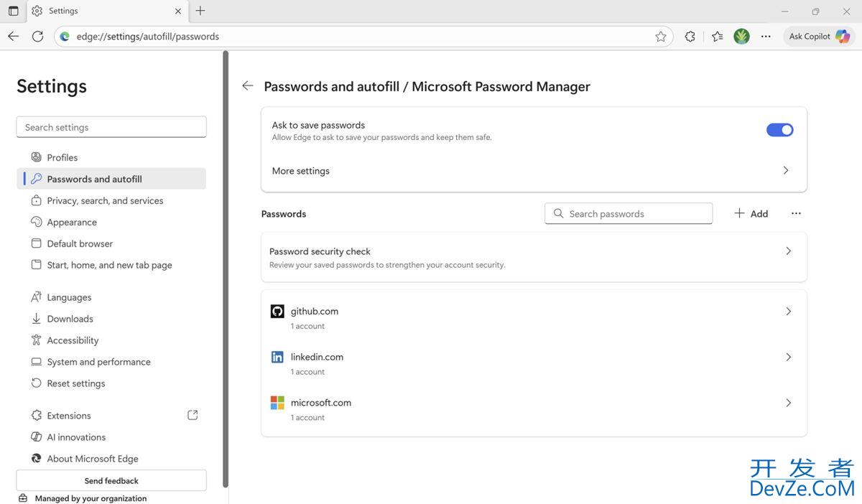Disable the Ask to save passwords toggle
This screenshot has height=504, width=862.
click(x=779, y=130)
